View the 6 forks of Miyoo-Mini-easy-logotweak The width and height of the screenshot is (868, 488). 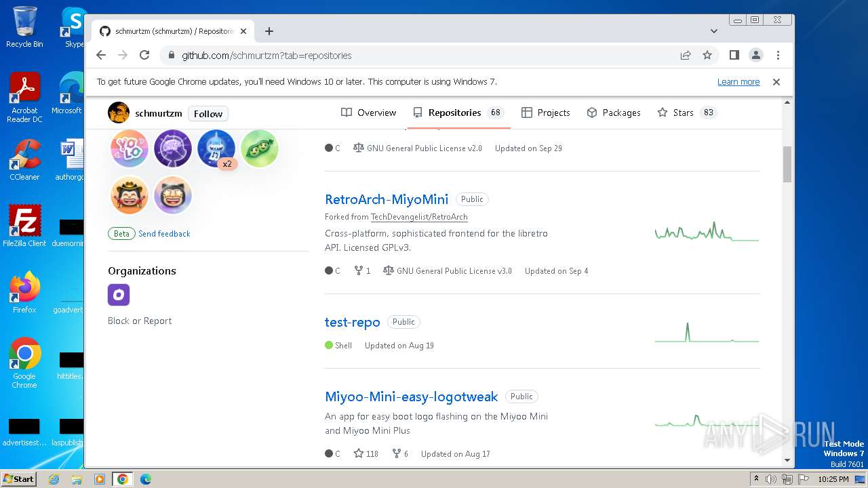click(400, 453)
